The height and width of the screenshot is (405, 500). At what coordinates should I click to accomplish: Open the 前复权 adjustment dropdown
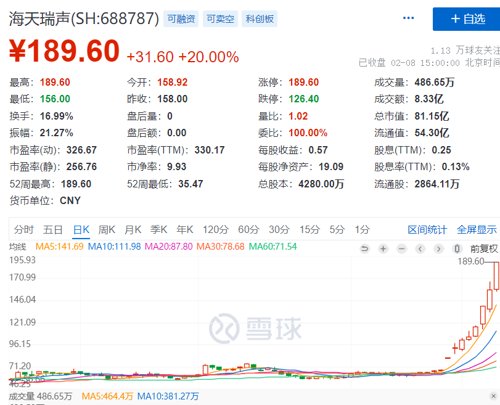pos(484,249)
